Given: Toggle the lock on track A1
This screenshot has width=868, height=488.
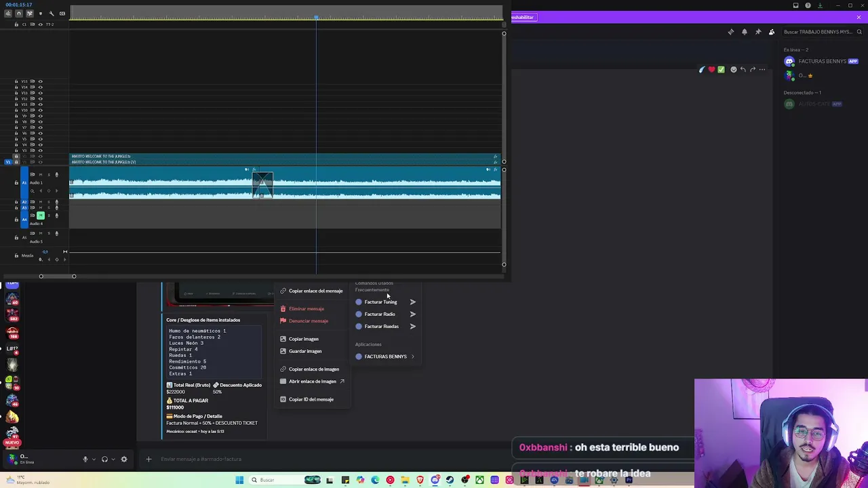Looking at the screenshot, I should (16, 183).
